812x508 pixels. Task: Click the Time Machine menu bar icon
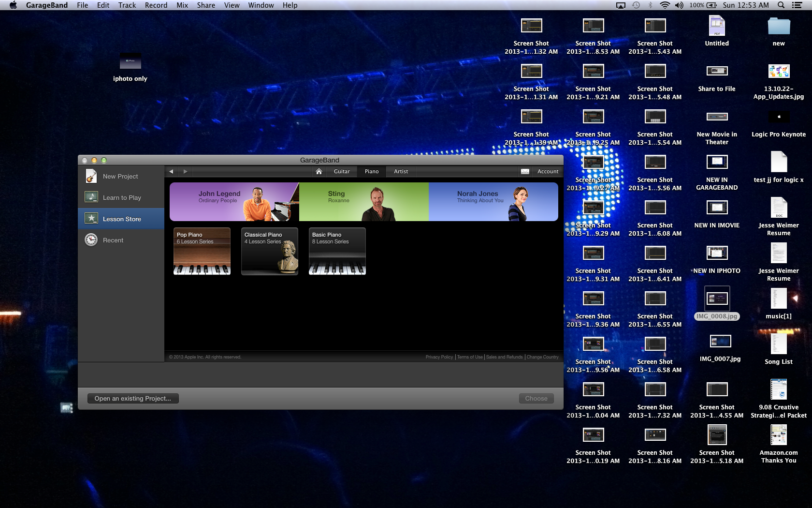tap(636, 5)
